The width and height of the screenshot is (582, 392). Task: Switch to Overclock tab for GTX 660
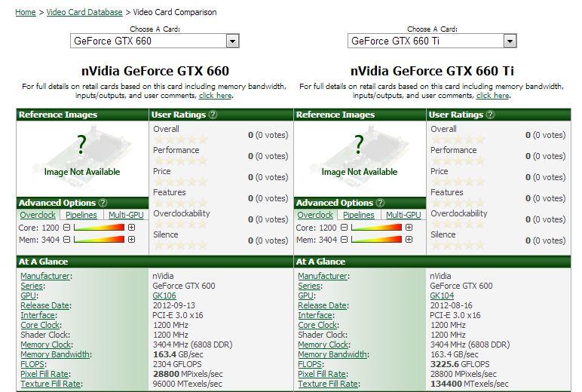coord(38,215)
